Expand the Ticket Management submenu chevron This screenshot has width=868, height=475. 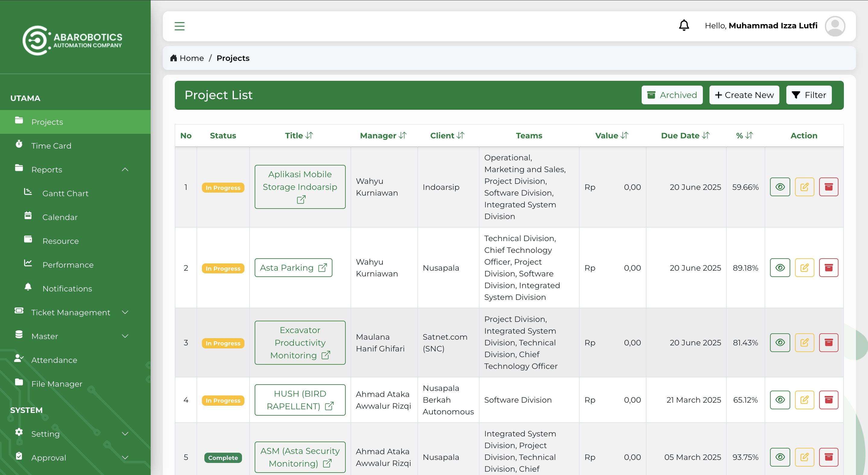(x=125, y=312)
